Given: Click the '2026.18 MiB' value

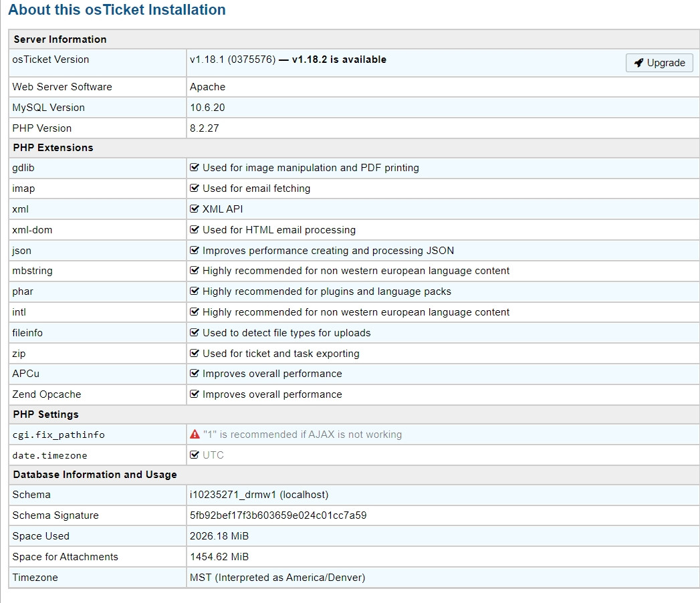Looking at the screenshot, I should point(219,536).
